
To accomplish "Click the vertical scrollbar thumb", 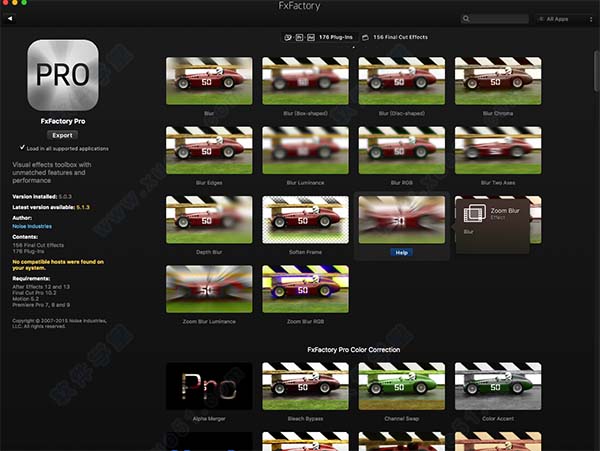I will [x=597, y=71].
